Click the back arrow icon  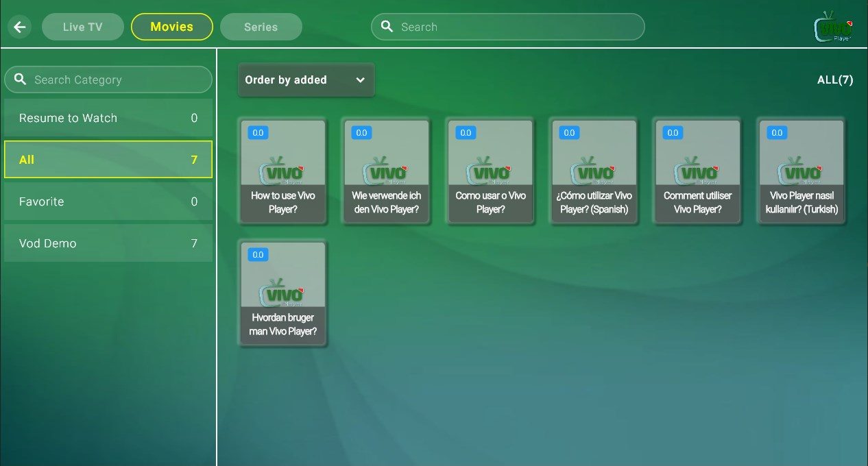pos(19,27)
